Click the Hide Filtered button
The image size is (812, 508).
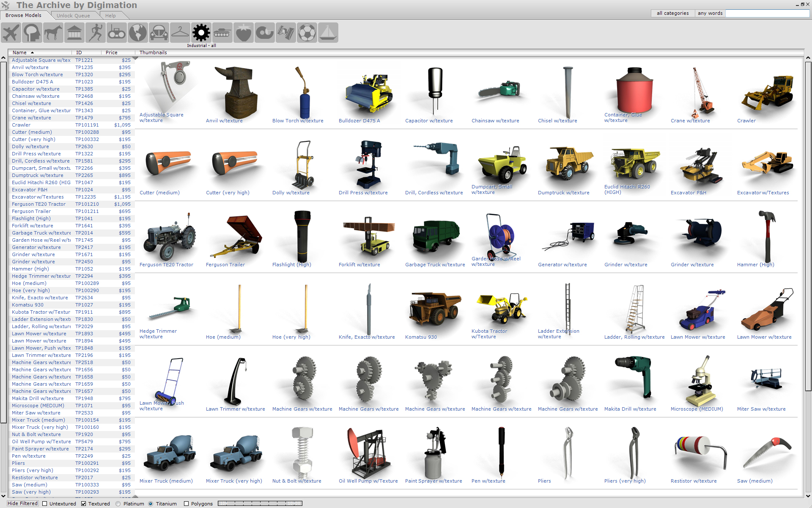pos(23,503)
